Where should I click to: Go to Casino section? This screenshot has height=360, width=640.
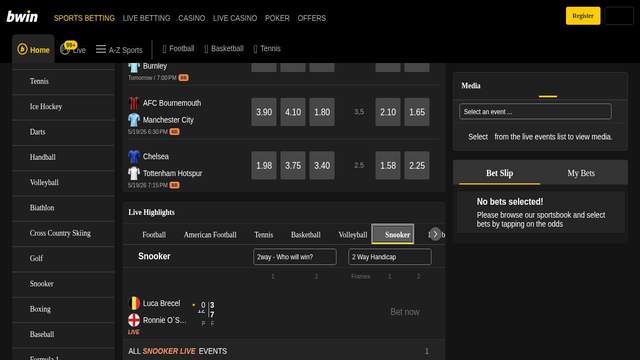191,18
